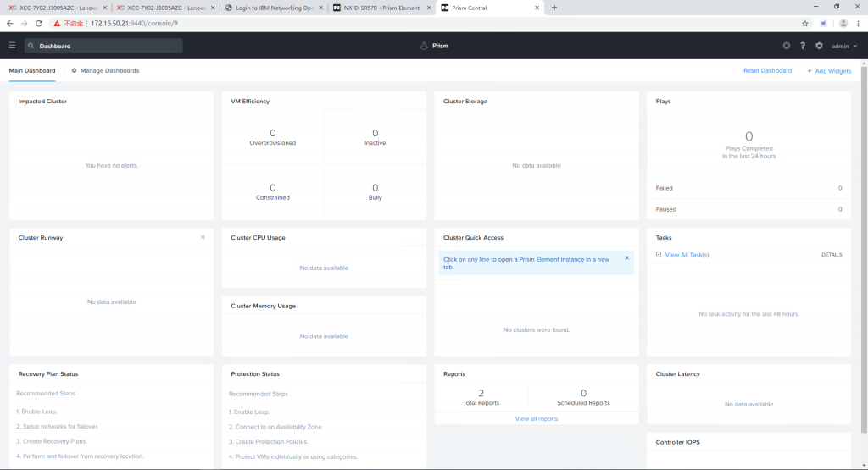Click the task list icon beside View All Task(s)
The width and height of the screenshot is (868, 470).
coord(659,254)
